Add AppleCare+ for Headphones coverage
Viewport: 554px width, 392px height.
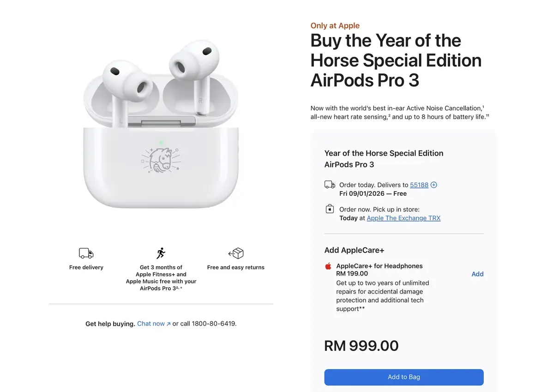(x=477, y=274)
